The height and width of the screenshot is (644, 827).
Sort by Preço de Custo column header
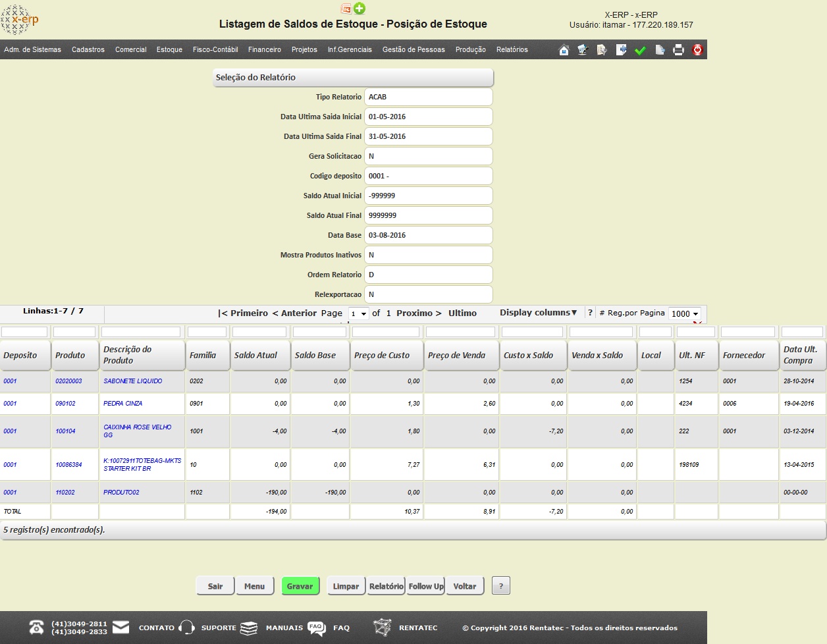point(387,355)
